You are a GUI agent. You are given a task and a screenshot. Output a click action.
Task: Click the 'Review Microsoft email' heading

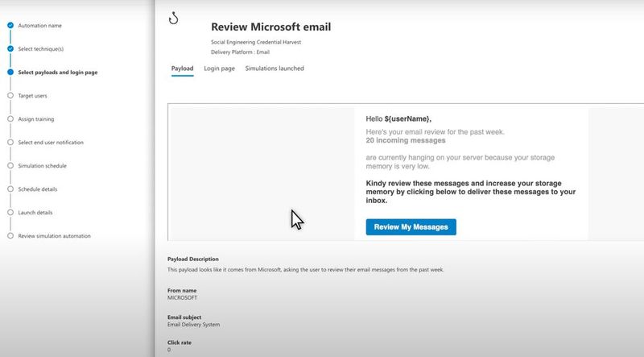point(271,27)
